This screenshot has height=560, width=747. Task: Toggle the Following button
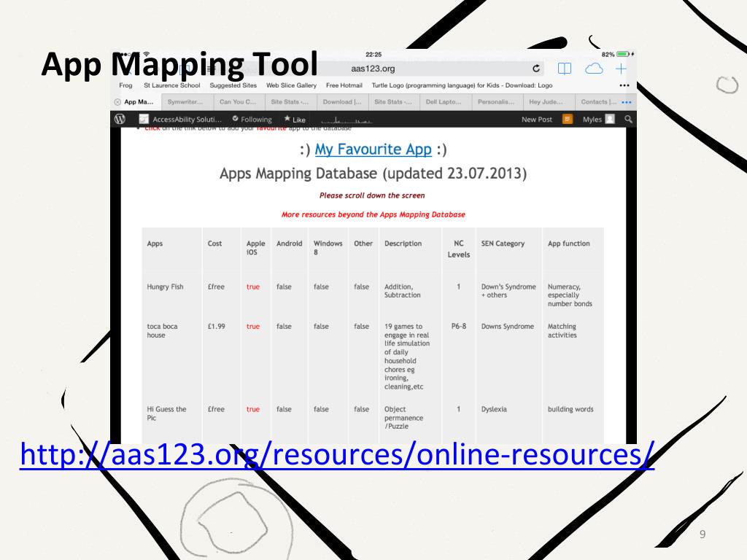click(x=252, y=119)
